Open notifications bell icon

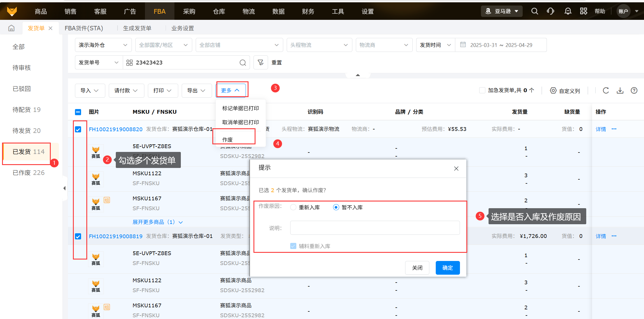tap(568, 11)
